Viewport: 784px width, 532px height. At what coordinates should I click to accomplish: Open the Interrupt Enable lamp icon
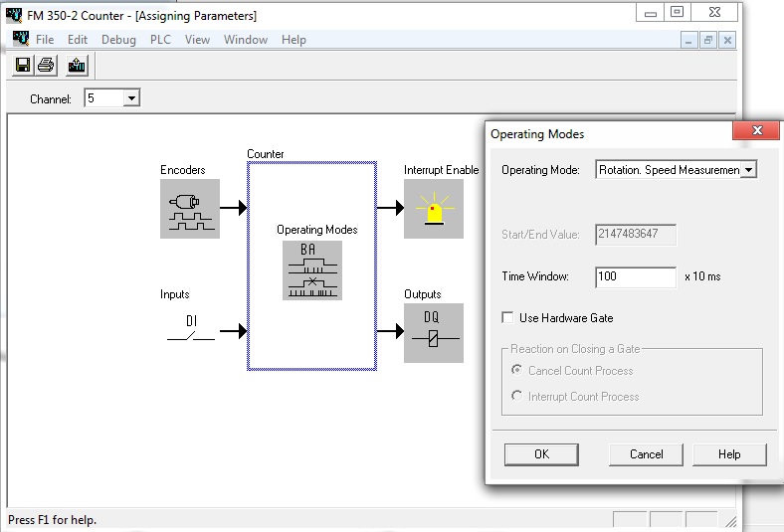(434, 208)
